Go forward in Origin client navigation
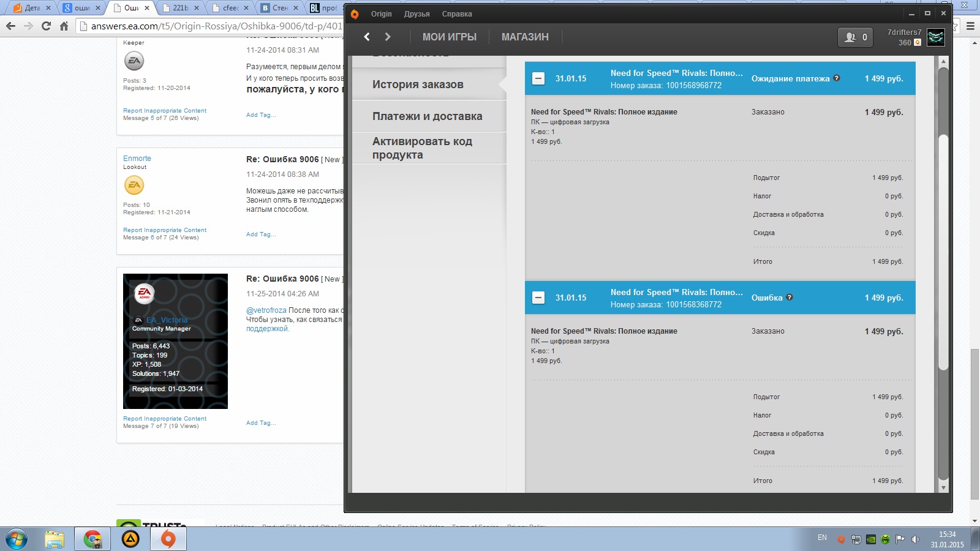The image size is (980, 551). coord(388,37)
